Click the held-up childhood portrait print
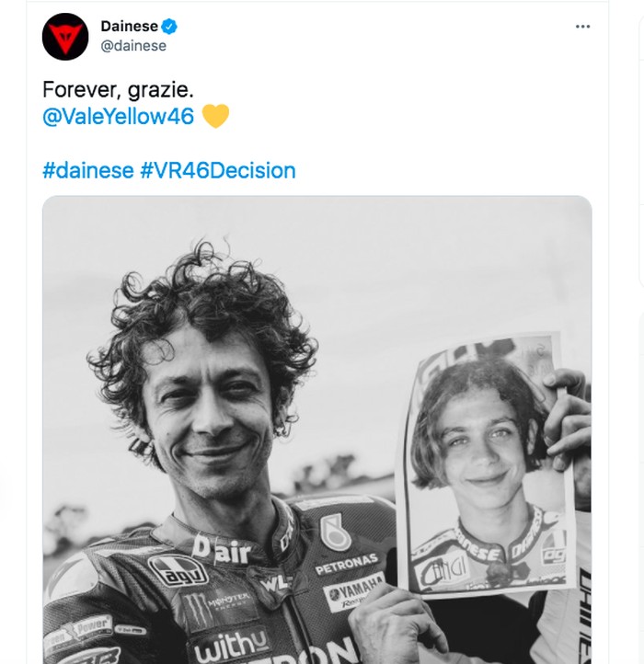The width and height of the screenshot is (644, 664). tap(489, 469)
